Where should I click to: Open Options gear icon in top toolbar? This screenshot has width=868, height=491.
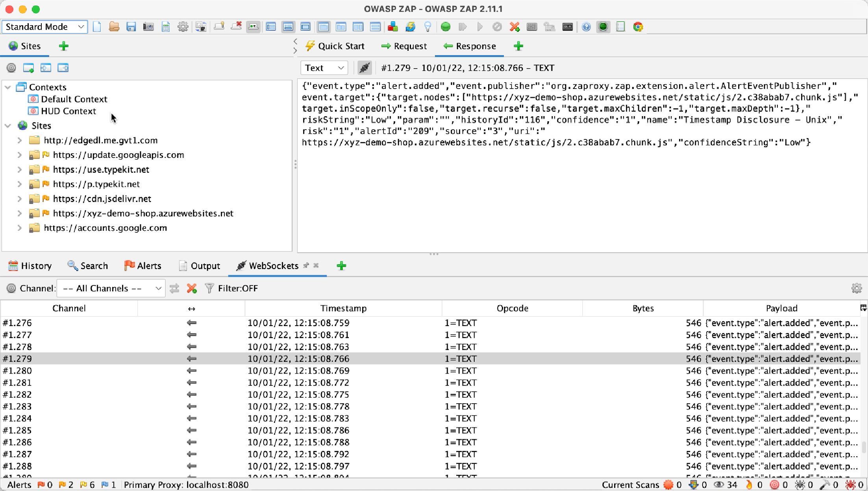tap(183, 27)
